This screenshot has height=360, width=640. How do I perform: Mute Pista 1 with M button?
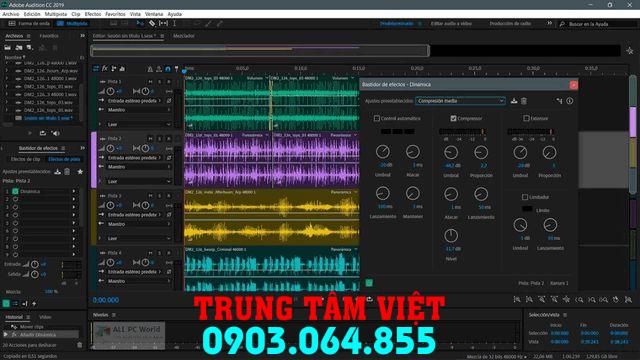pos(150,82)
